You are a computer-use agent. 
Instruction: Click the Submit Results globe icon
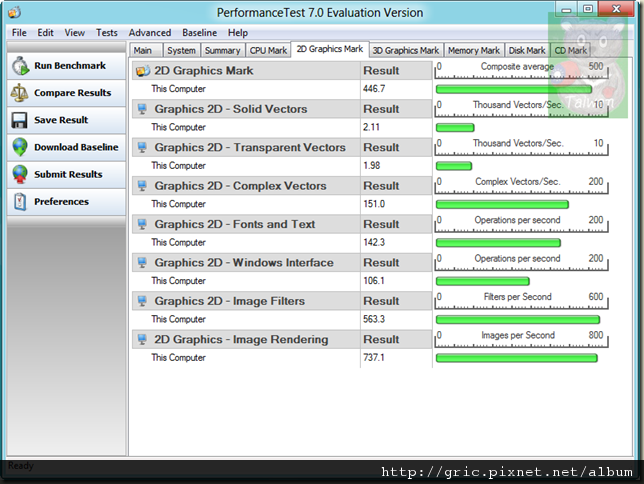(20, 174)
